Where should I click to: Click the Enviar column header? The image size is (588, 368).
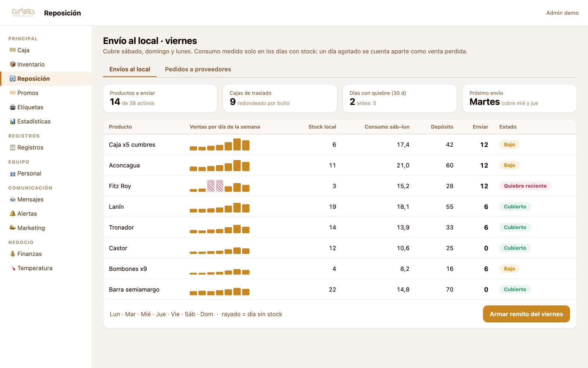tap(480, 127)
